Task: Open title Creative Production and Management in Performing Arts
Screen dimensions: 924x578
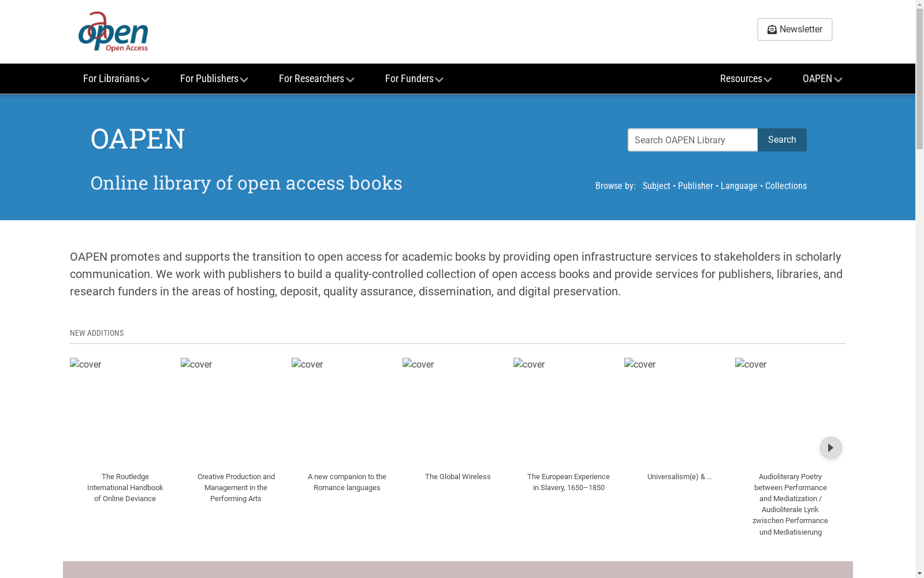Action: pos(236,488)
